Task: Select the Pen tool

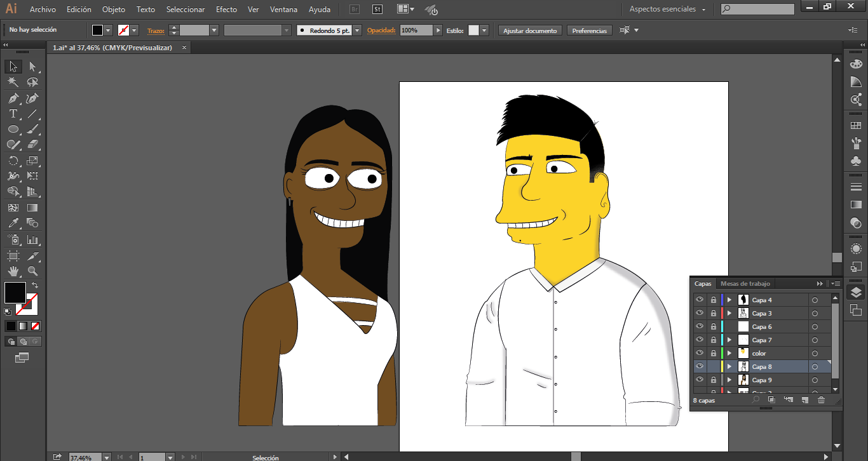Action: [13, 98]
